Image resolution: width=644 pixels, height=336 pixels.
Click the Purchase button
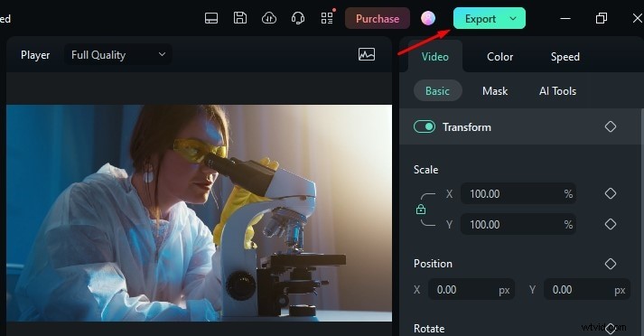pos(378,18)
